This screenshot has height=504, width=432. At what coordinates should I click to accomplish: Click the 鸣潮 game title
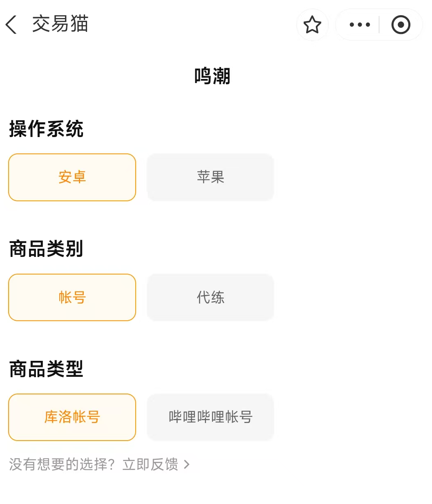click(x=212, y=76)
